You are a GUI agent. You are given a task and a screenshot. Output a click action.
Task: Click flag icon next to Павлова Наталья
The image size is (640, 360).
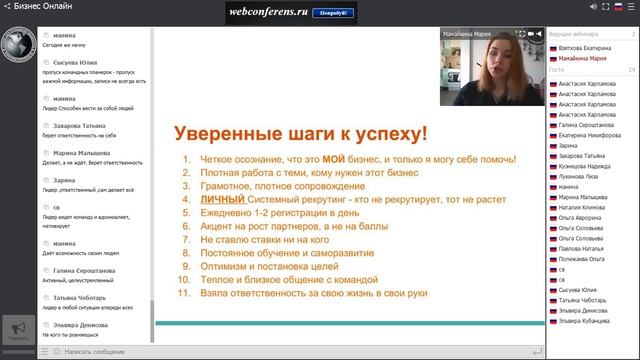[553, 249]
